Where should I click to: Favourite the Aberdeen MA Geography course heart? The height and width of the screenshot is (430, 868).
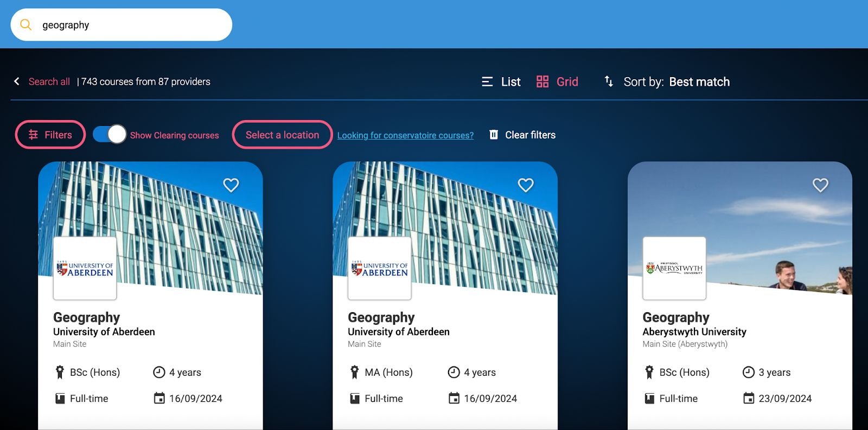click(526, 185)
